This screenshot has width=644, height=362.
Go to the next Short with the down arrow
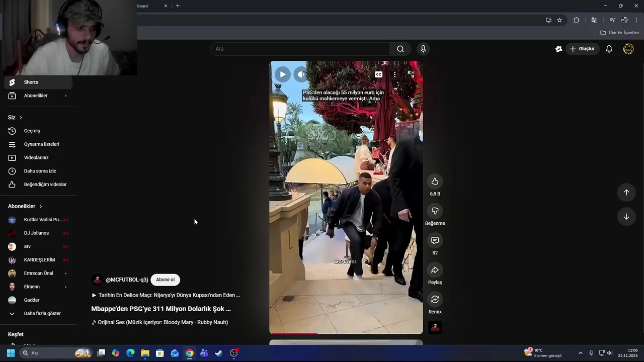pos(626,217)
